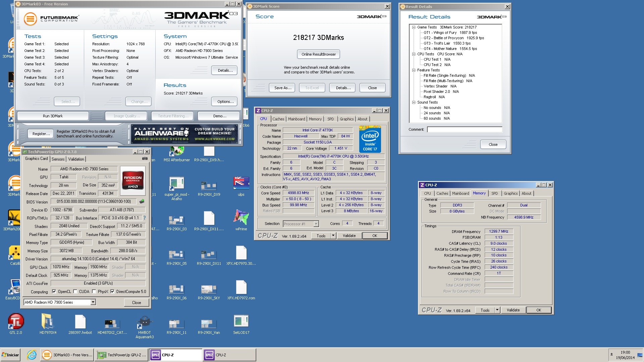The image size is (644, 362).
Task: Open the ulps desktop icon
Action: (241, 186)
